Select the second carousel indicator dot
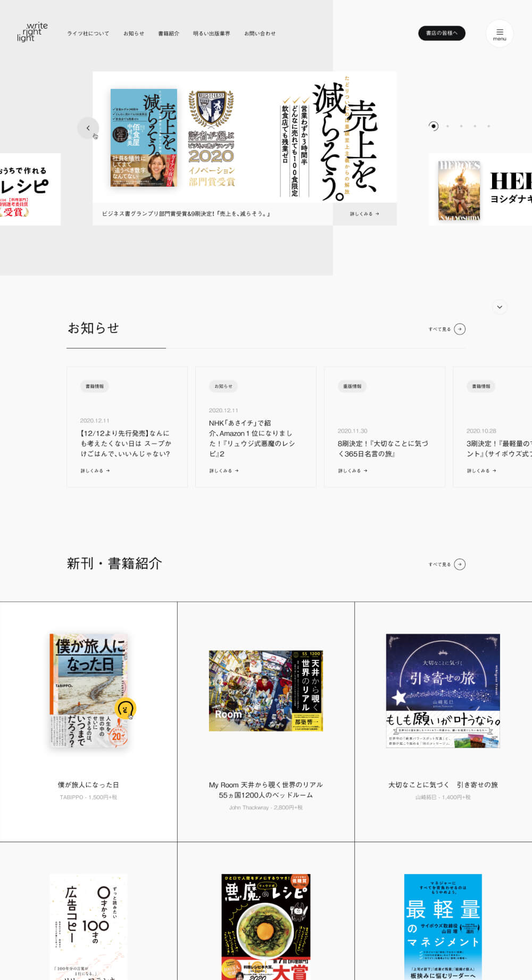The image size is (532, 980). point(447,126)
